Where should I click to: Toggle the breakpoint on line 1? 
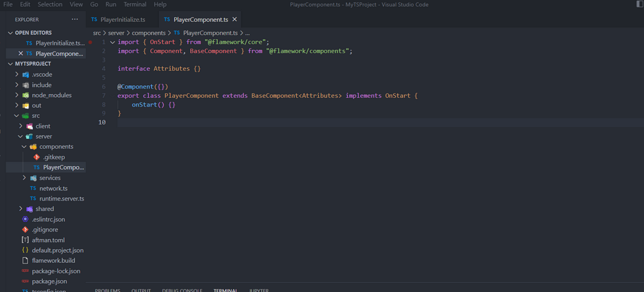click(91, 42)
